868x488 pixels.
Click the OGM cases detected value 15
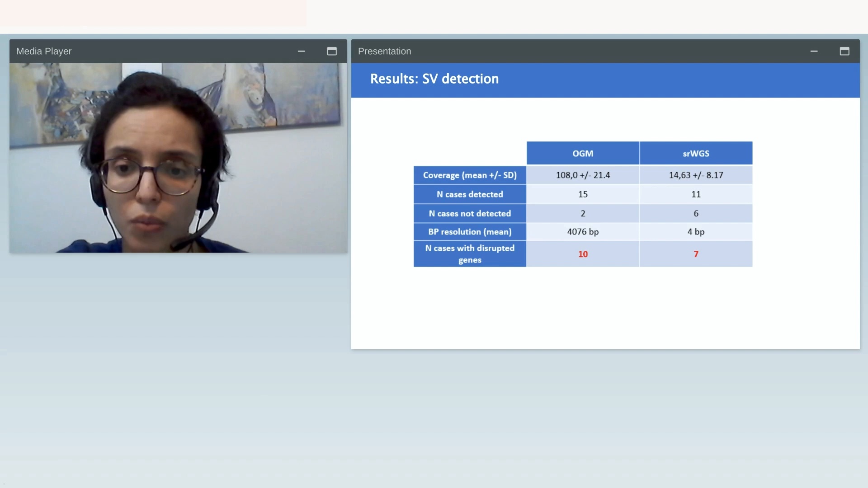583,194
